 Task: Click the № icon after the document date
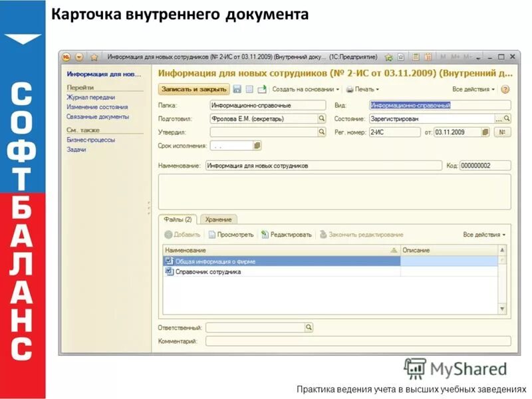tap(503, 131)
